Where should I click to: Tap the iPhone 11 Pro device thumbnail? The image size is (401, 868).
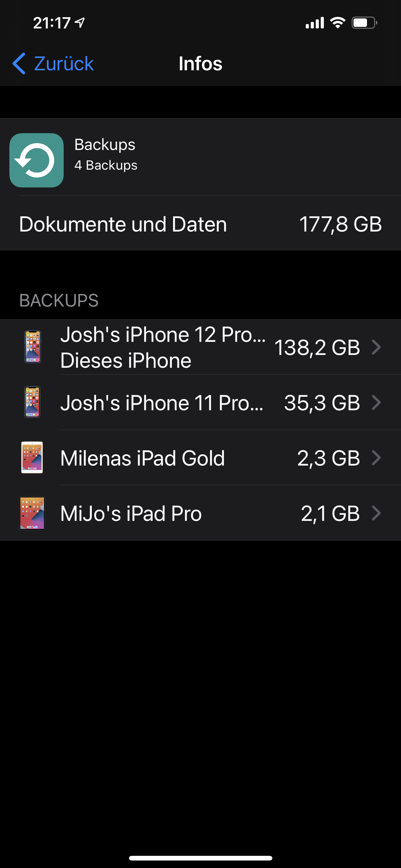pos(32,402)
